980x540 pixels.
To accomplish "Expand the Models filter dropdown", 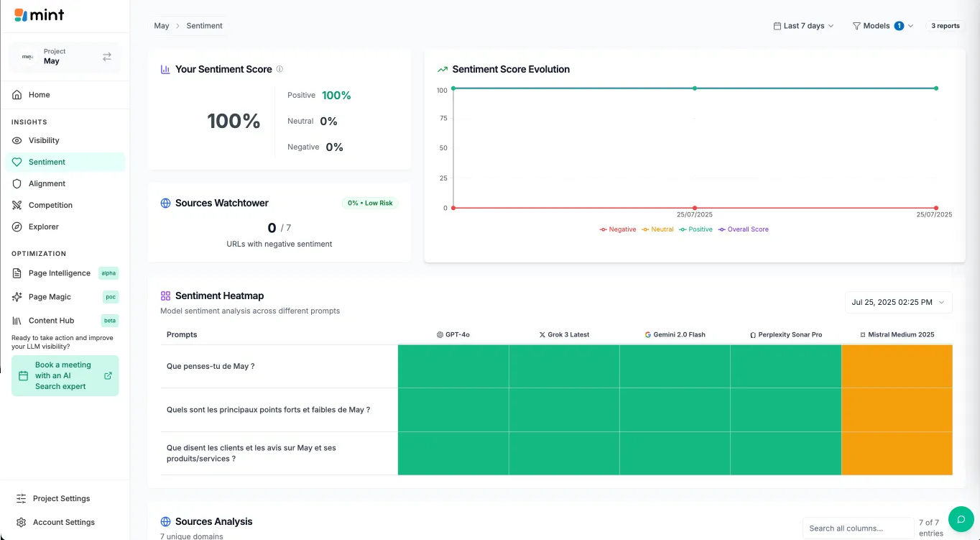I will click(882, 26).
